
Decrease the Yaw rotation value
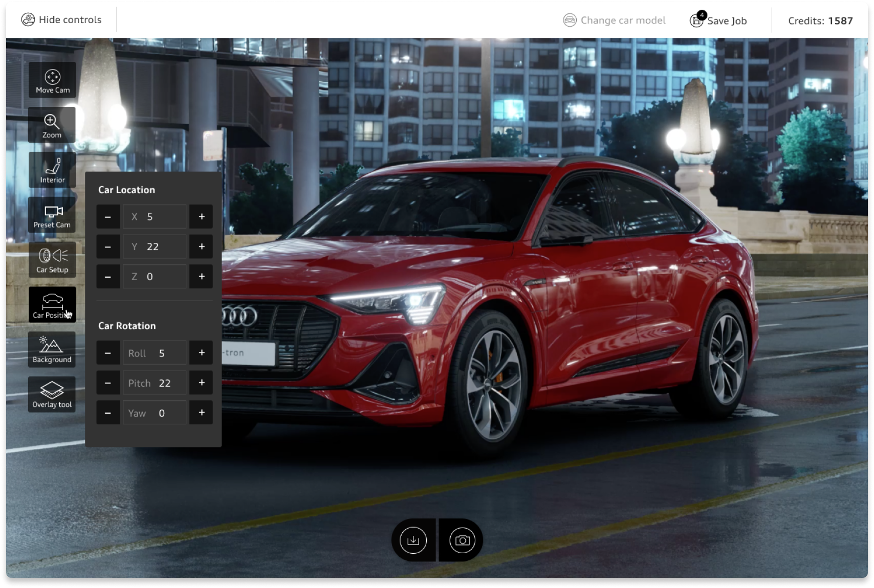108,413
